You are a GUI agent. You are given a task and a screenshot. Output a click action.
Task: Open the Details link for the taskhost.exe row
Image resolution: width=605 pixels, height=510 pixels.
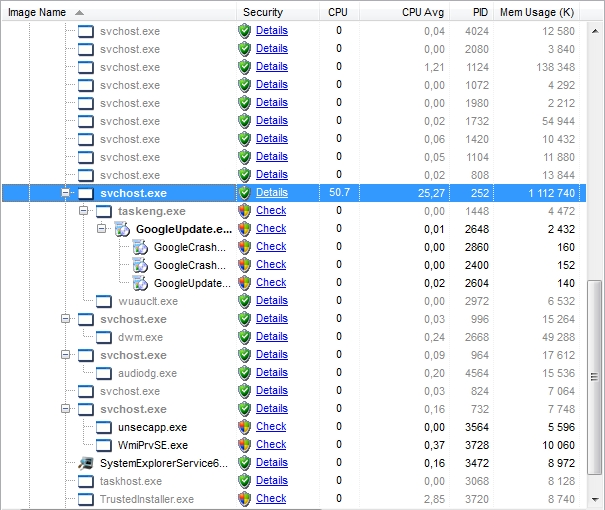point(271,481)
